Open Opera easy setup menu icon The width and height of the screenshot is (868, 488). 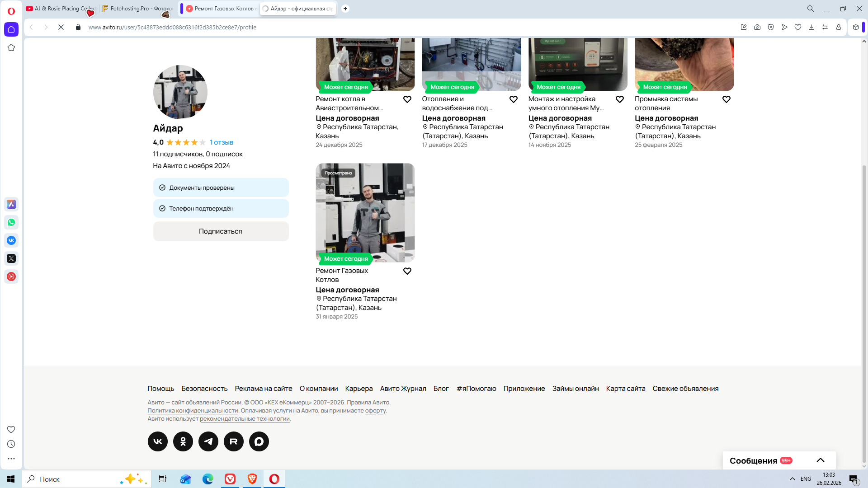[825, 27]
